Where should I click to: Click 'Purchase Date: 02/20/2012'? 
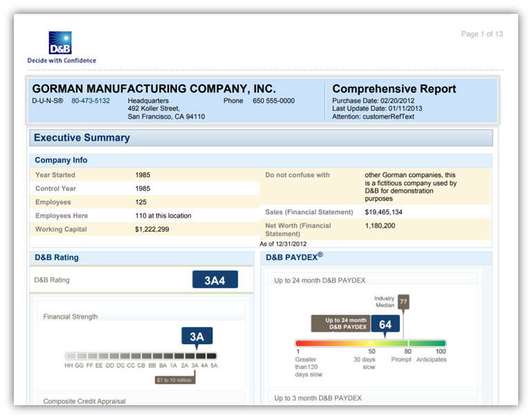373,101
